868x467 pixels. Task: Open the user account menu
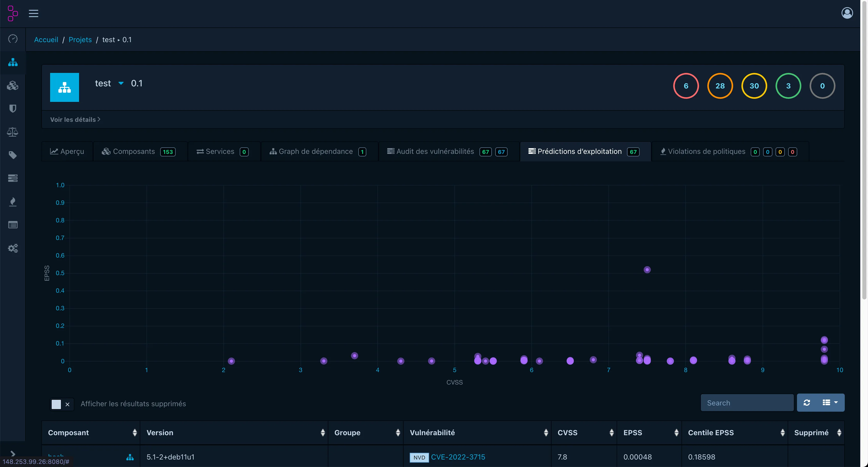(847, 13)
